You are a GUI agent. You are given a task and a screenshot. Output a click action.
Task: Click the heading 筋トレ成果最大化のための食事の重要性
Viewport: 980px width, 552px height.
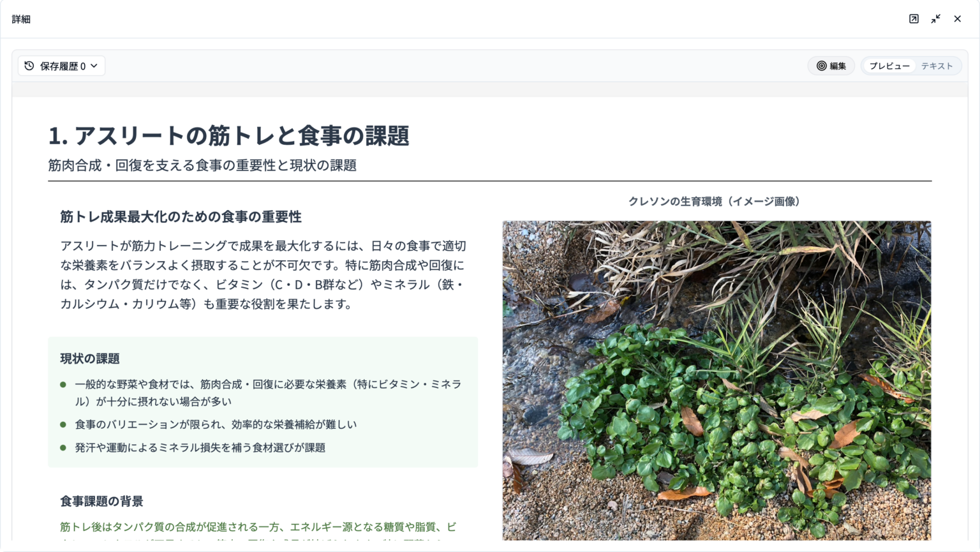click(x=181, y=217)
